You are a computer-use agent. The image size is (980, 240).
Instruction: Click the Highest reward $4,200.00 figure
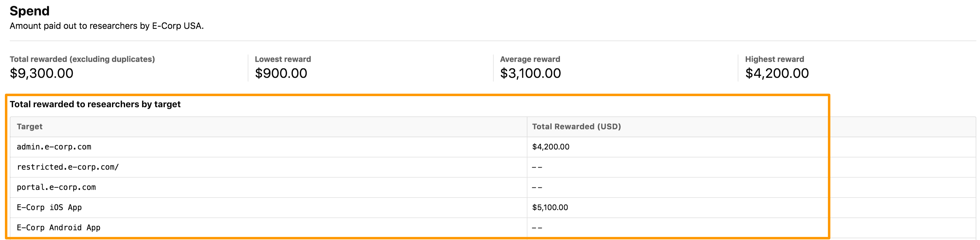point(777,73)
